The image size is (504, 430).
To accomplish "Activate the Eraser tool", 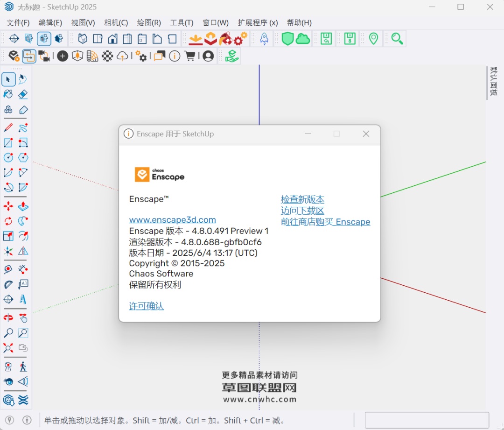I will coord(23,94).
